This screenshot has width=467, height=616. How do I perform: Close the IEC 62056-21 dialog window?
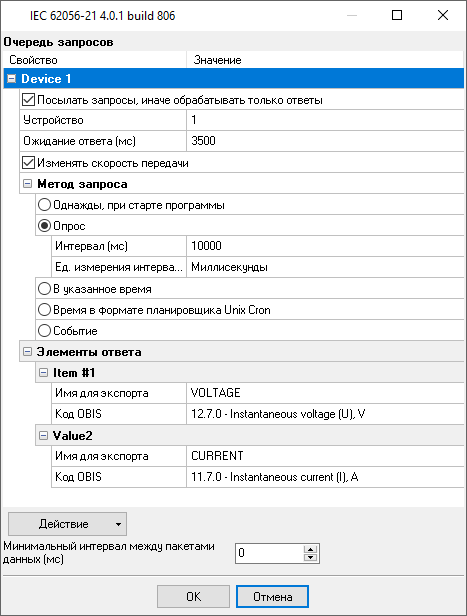tap(443, 15)
